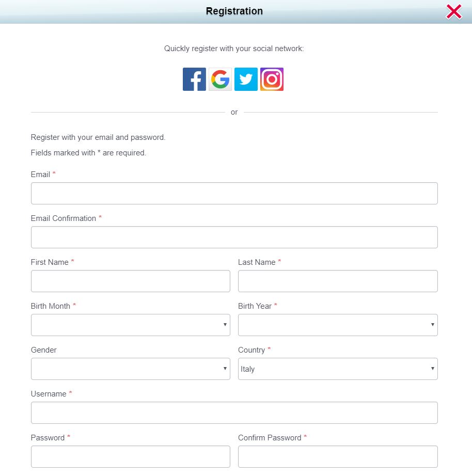The image size is (472, 476).
Task: Click the Email input field
Action: pyautogui.click(x=234, y=193)
